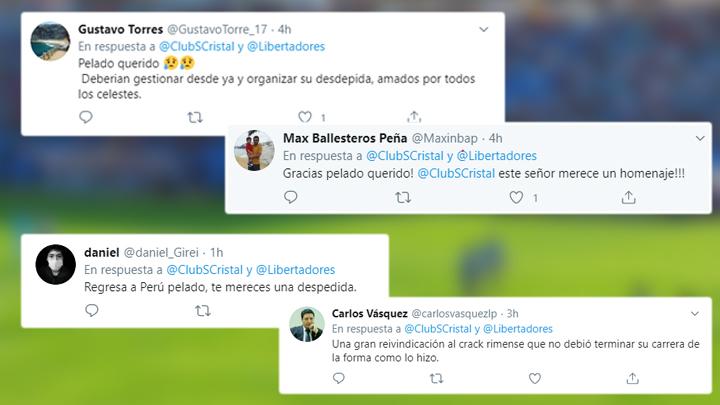720x405 pixels.
Task: Like Gustavo Torres's tweet
Action: click(x=305, y=117)
